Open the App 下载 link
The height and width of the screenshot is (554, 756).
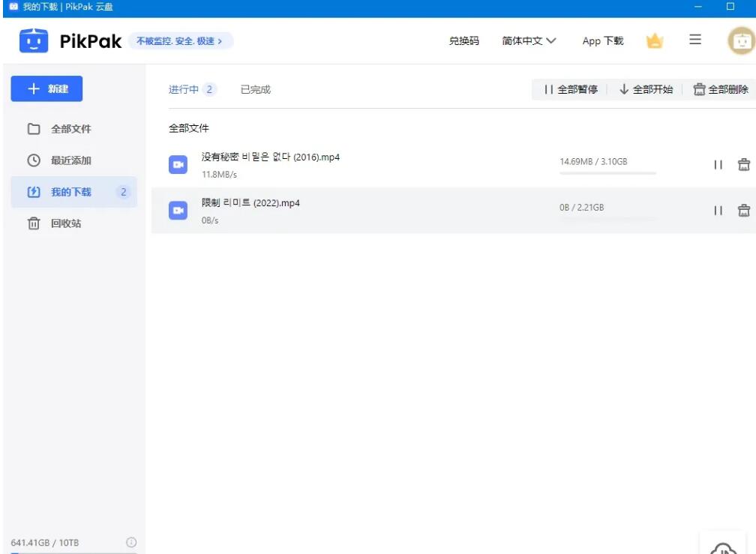(603, 41)
